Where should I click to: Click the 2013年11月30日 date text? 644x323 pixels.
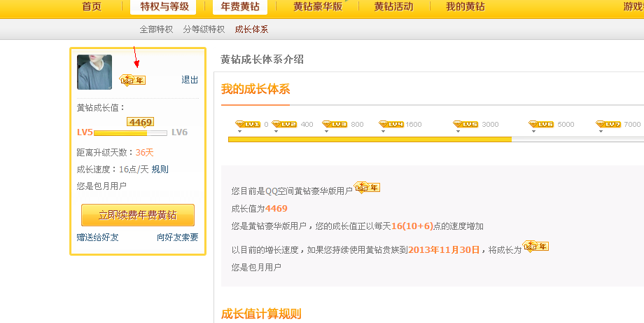(x=444, y=250)
